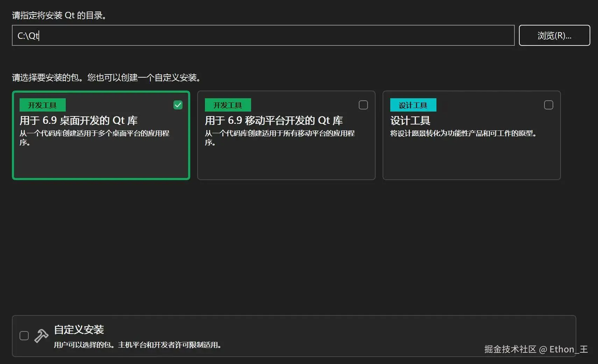The width and height of the screenshot is (598, 364).
Task: Uncheck the Qt 6.9 desktop development checkbox
Action: [178, 105]
